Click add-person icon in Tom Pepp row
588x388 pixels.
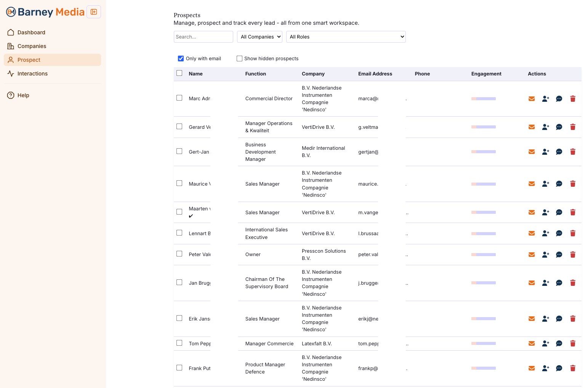point(545,343)
